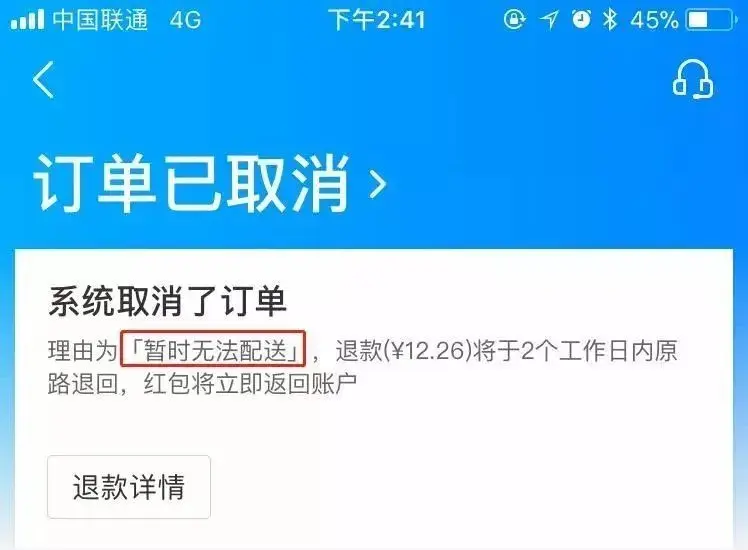Open customer service headset icon

(693, 79)
